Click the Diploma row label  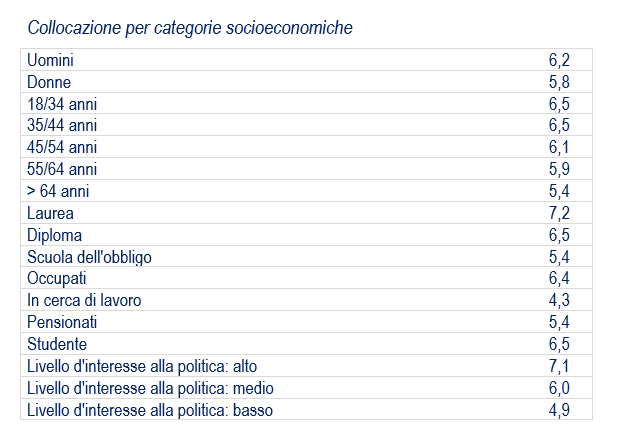(x=54, y=235)
